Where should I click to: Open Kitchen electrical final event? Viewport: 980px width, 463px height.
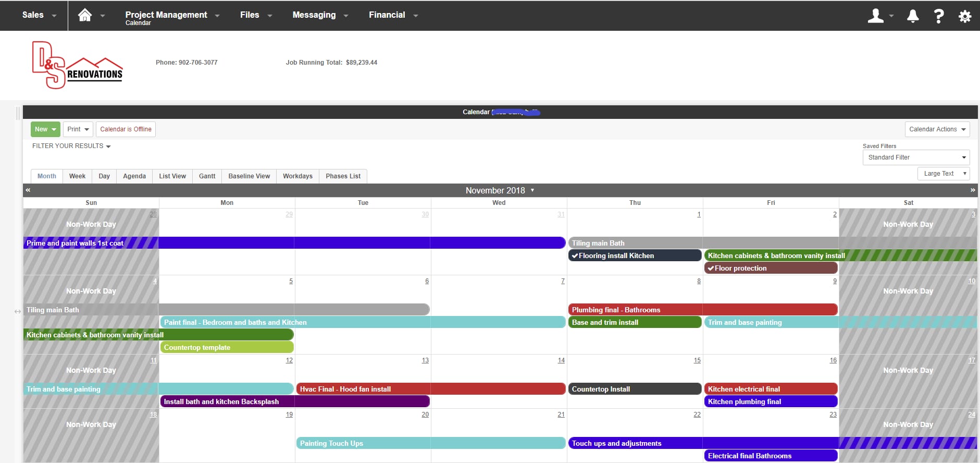point(771,389)
